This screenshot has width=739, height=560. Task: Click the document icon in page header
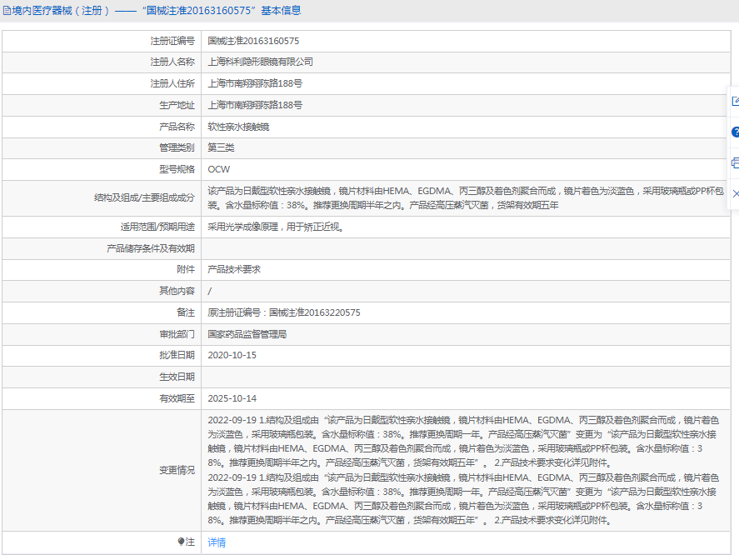pos(7,11)
